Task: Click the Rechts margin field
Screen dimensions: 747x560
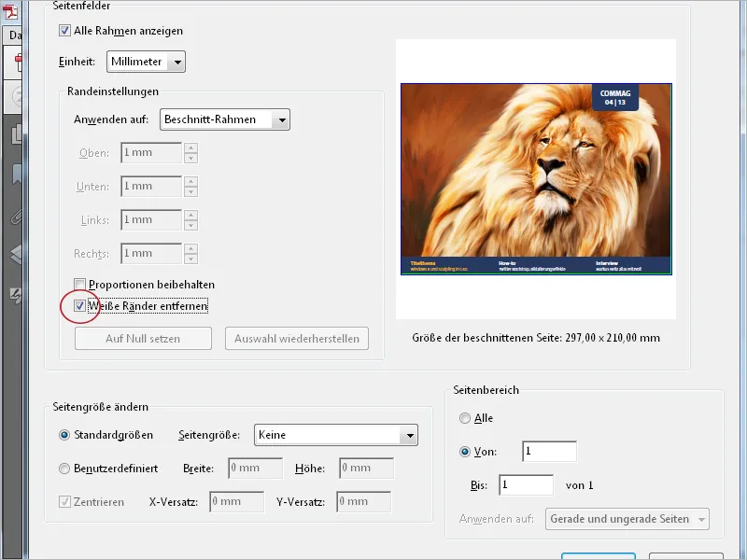Action: (151, 253)
